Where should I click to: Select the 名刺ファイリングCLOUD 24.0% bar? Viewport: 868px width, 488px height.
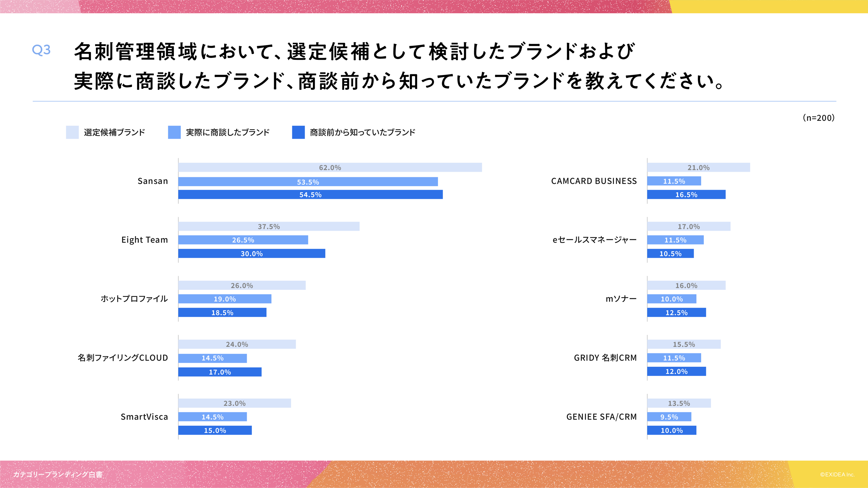click(x=237, y=344)
